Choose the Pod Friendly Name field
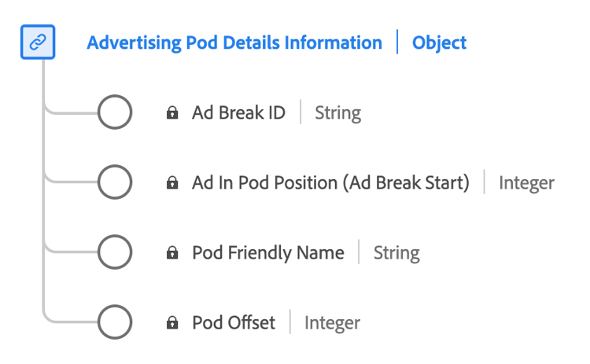The height and width of the screenshot is (364, 590). point(267,252)
